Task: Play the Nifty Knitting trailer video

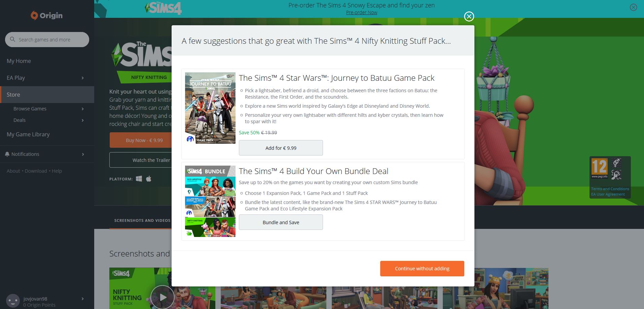Action: pos(163,297)
